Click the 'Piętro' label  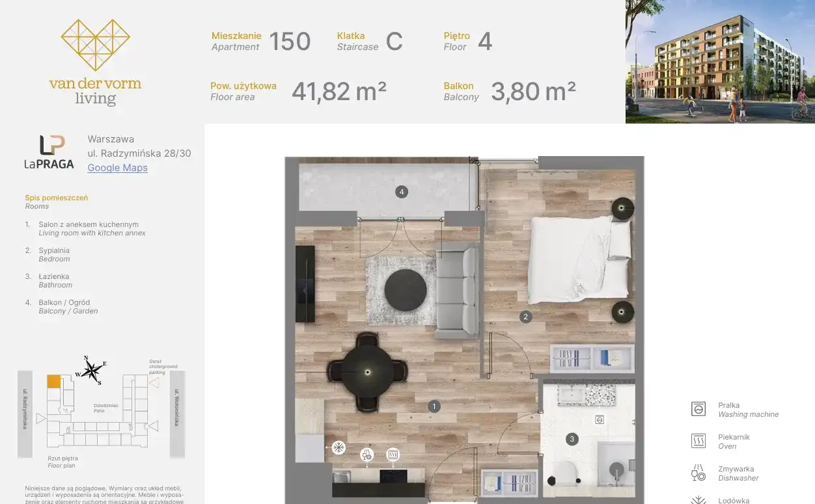[x=457, y=36]
